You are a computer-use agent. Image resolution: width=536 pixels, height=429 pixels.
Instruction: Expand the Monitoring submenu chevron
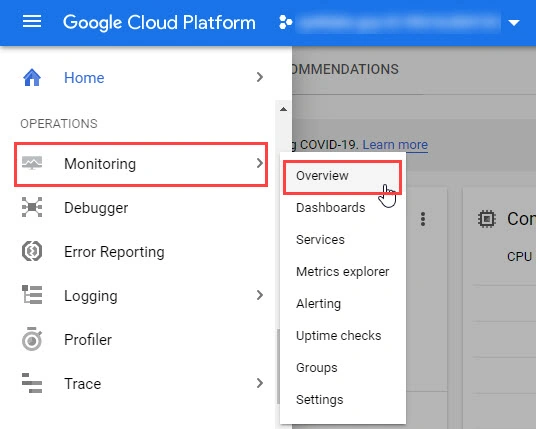(x=260, y=163)
